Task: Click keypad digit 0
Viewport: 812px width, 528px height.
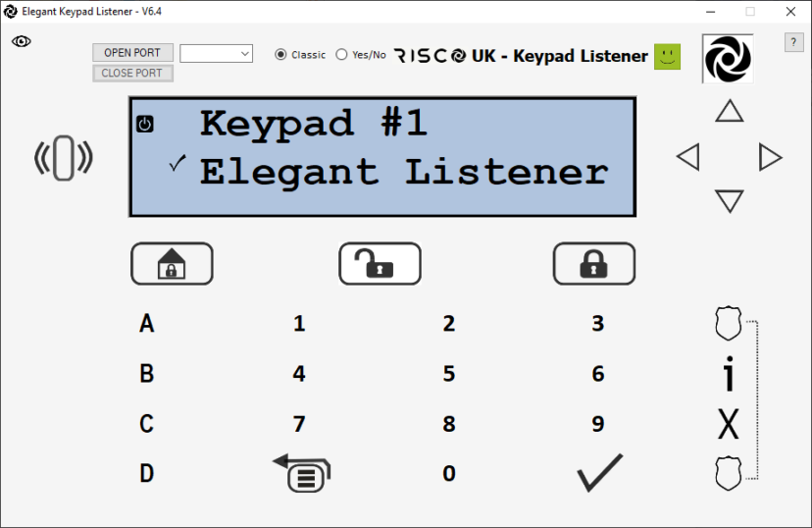Action: point(449,473)
